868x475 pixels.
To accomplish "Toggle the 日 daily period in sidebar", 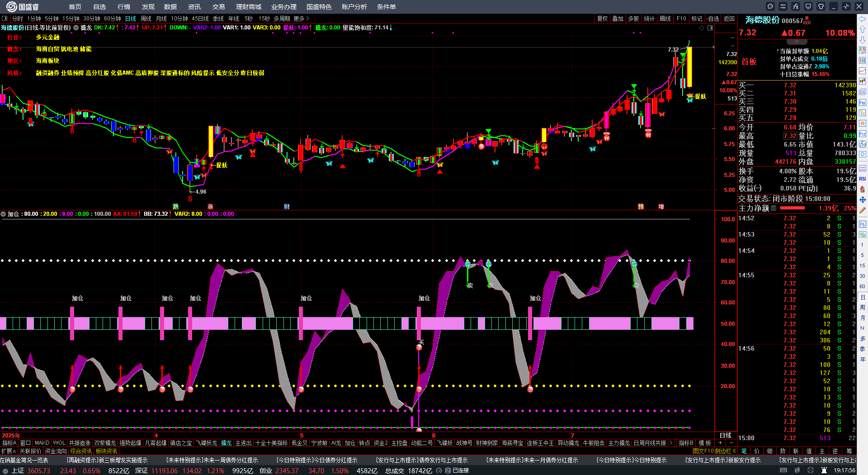I will 863,297.
